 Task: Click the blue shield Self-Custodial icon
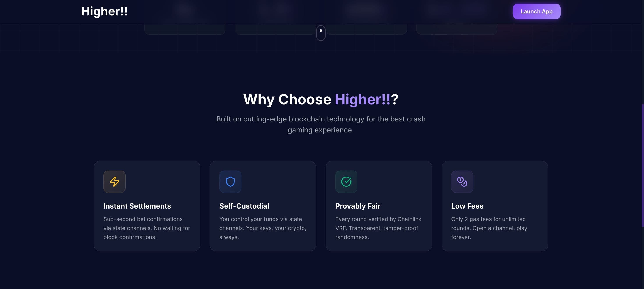(x=230, y=181)
